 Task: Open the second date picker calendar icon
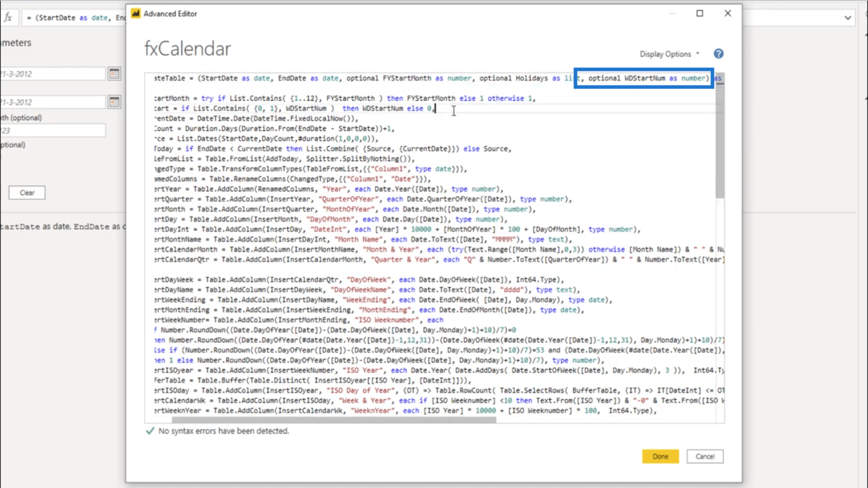(114, 102)
